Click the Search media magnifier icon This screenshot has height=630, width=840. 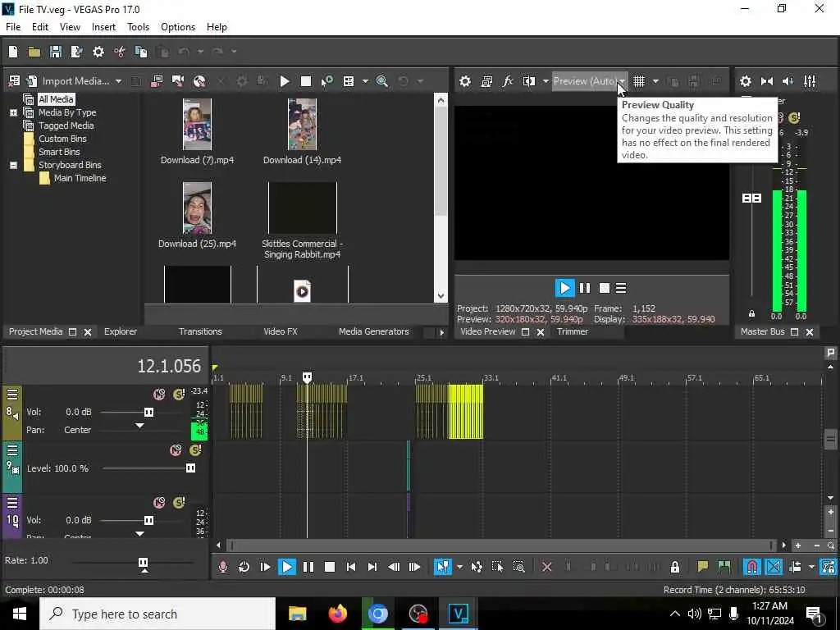(382, 81)
